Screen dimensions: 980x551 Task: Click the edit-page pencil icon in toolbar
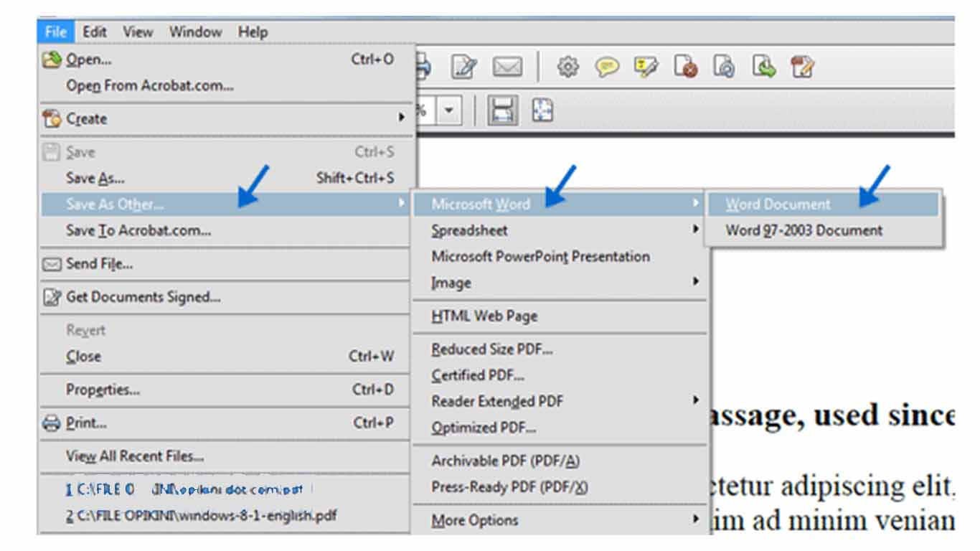(464, 67)
